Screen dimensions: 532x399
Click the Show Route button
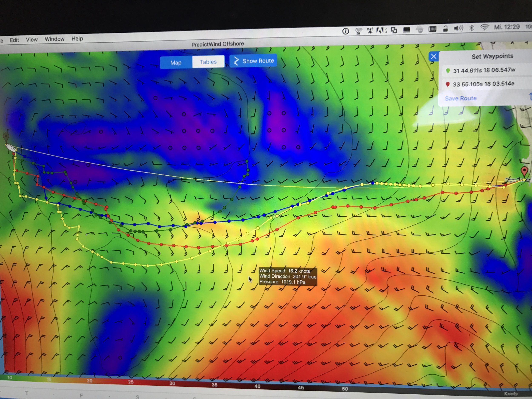[253, 61]
